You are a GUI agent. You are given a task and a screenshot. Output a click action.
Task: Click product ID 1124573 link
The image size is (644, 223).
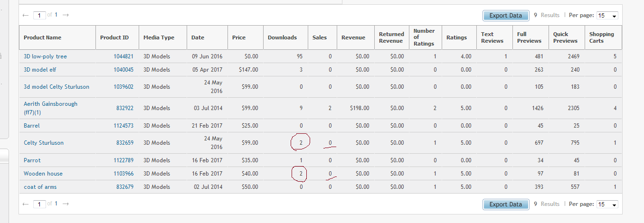pos(123,126)
